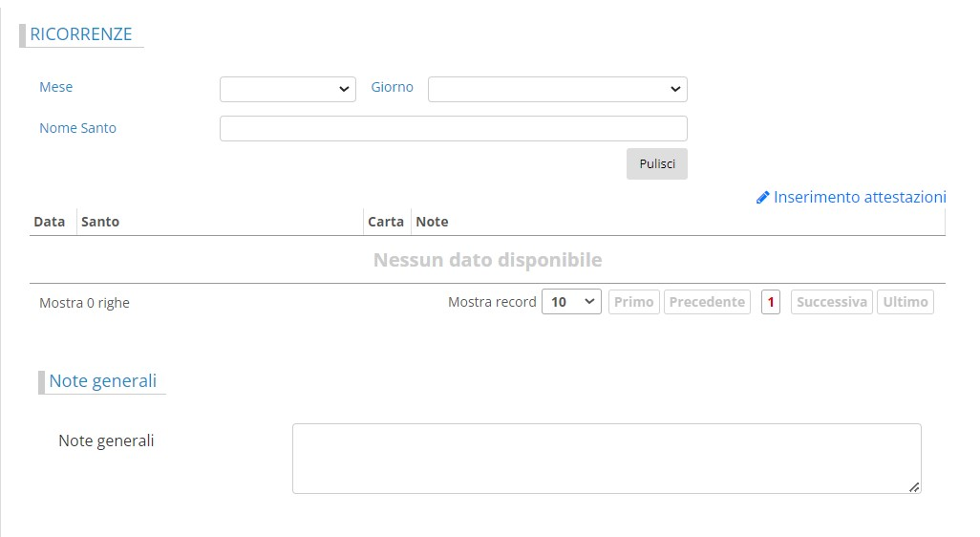Sort by the Carta column header
Viewport: 980px width, 537px height.
tap(386, 222)
